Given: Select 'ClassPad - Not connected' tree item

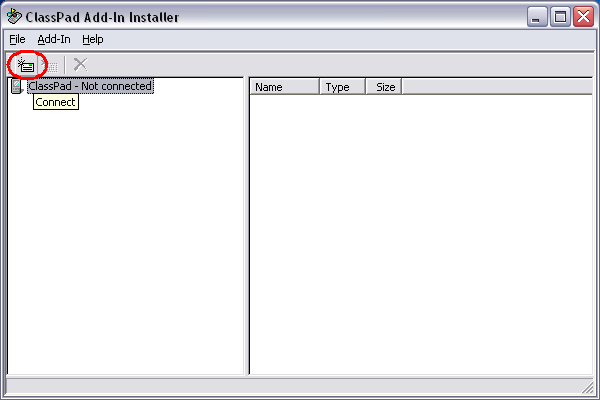Looking at the screenshot, I should (90, 86).
